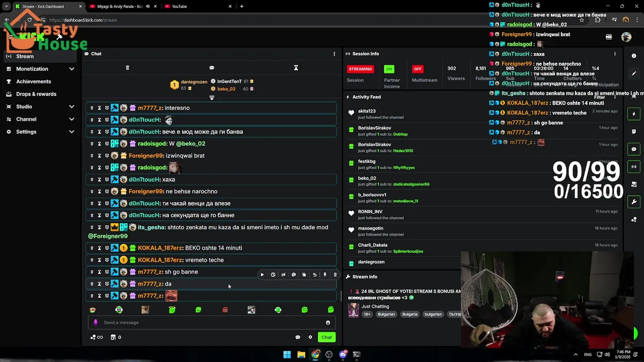
Task: Click the hourglass icon in chat toolbar header
Action: [x=296, y=68]
